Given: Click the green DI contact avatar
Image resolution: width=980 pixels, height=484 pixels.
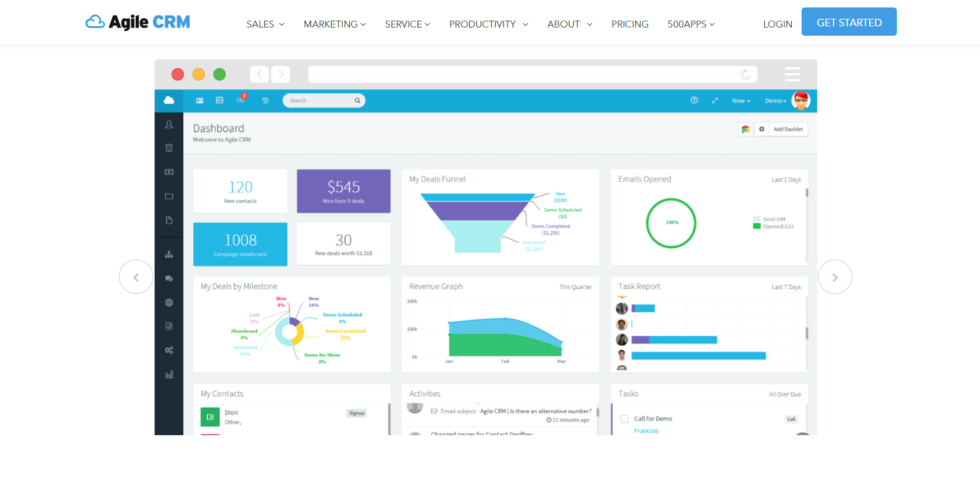Looking at the screenshot, I should (210, 416).
